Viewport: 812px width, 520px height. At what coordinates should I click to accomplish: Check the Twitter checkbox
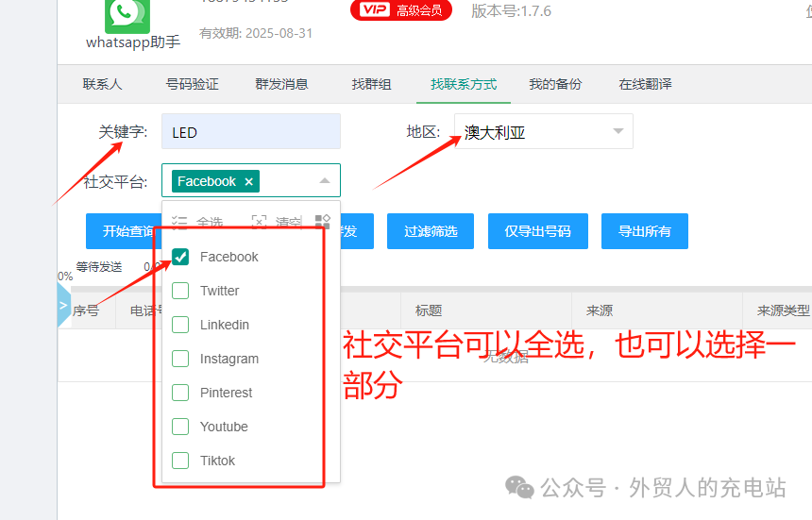[x=180, y=291]
